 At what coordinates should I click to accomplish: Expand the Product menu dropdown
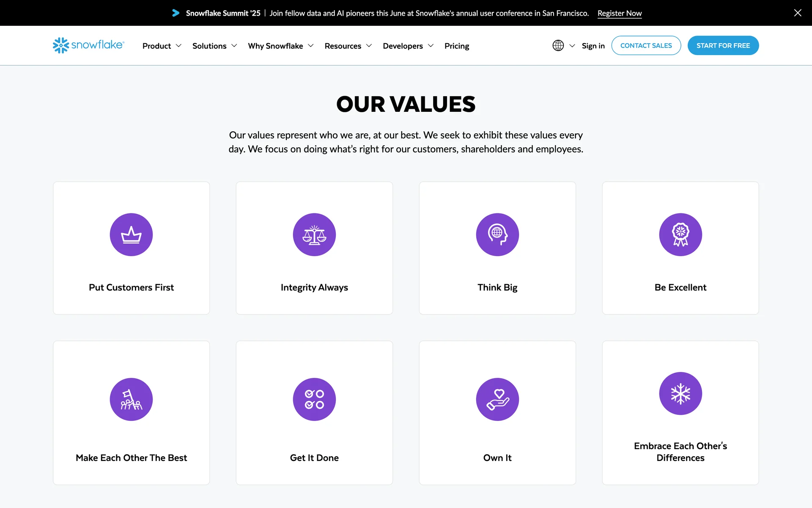[162, 46]
